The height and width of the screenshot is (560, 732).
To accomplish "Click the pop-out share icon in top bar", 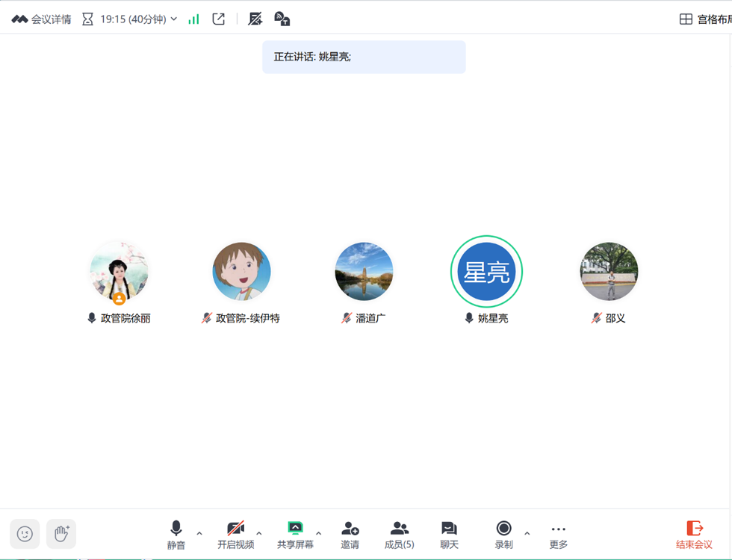I will coord(219,19).
